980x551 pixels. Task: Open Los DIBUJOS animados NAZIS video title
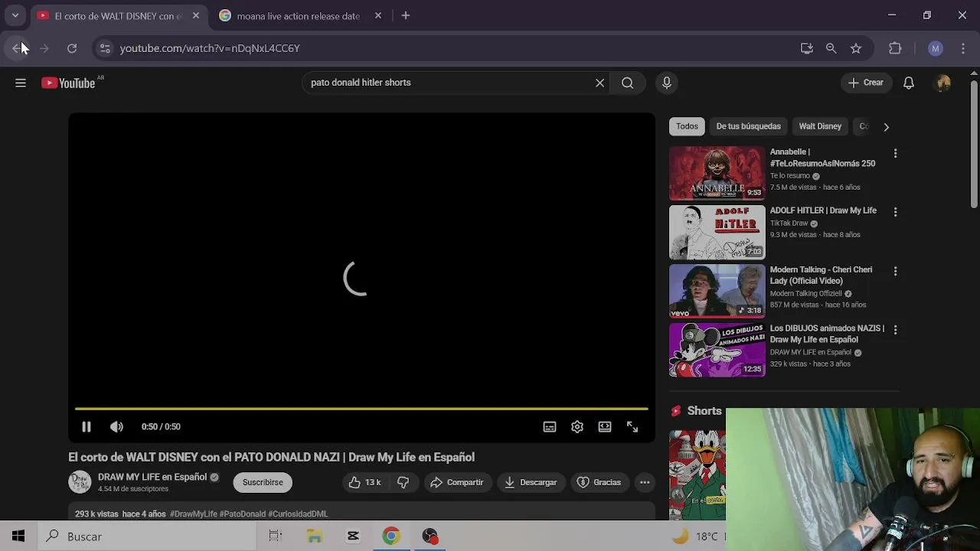[x=827, y=334]
